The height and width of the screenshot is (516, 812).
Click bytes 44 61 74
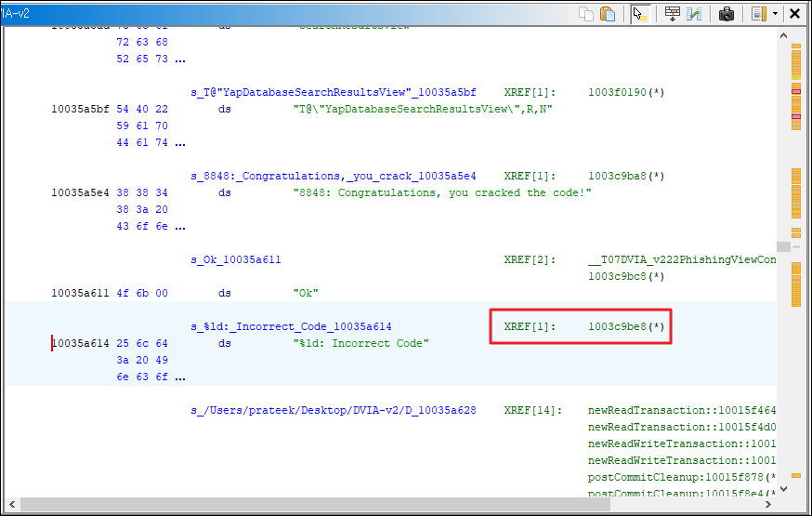point(142,143)
